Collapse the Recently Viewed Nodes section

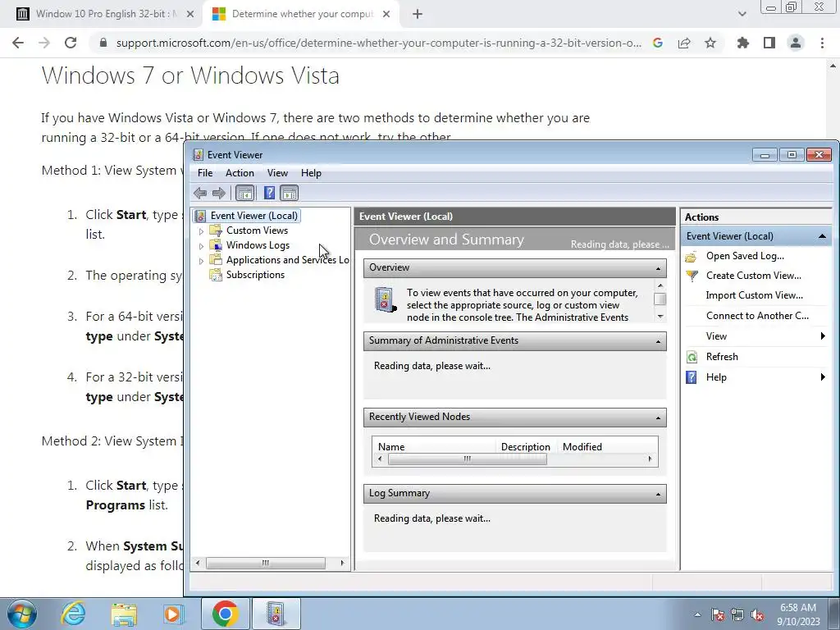click(658, 418)
